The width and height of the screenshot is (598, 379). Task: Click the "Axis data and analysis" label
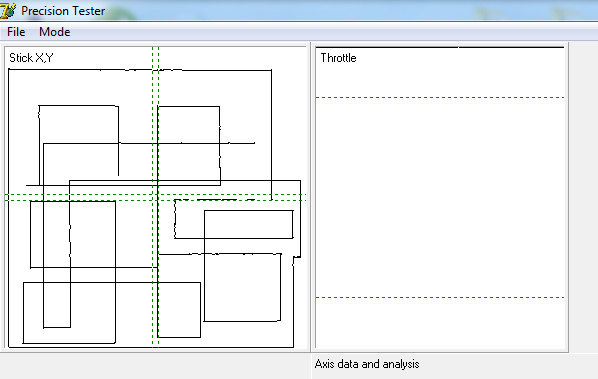pos(367,364)
